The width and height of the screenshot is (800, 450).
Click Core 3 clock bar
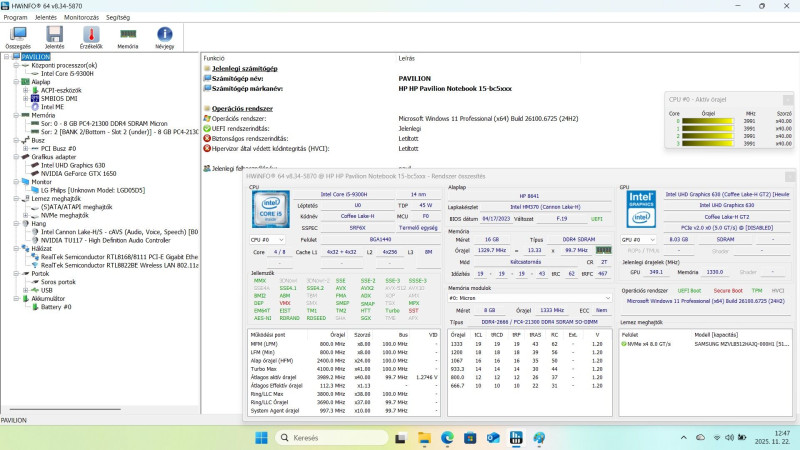pos(708,144)
